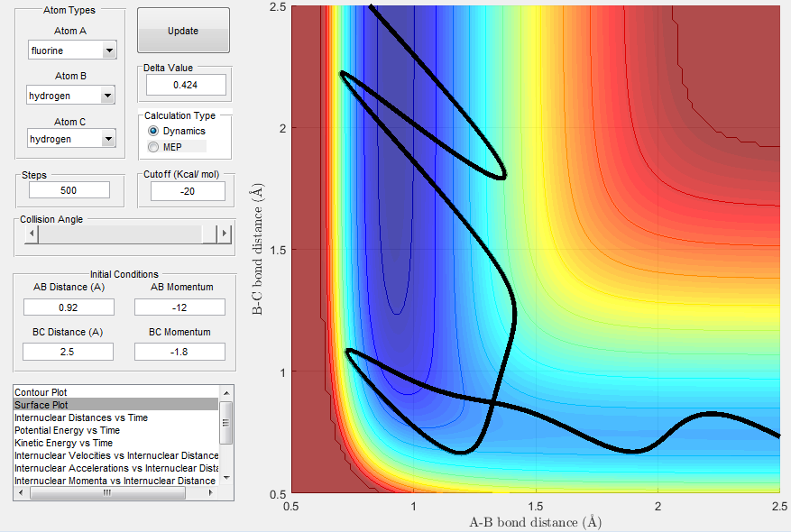Image resolution: width=791 pixels, height=532 pixels.
Task: Click the Delta Value field
Action: [186, 85]
